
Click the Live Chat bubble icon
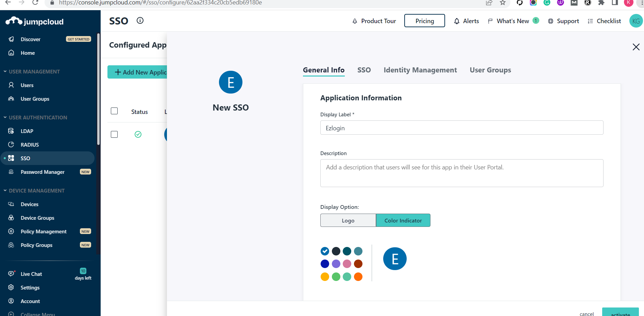click(x=11, y=273)
